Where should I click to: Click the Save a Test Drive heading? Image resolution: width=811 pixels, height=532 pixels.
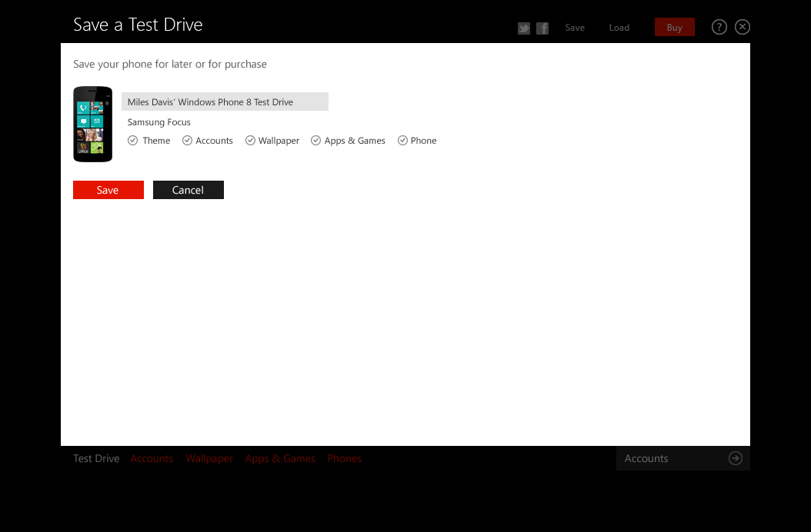pos(138,25)
